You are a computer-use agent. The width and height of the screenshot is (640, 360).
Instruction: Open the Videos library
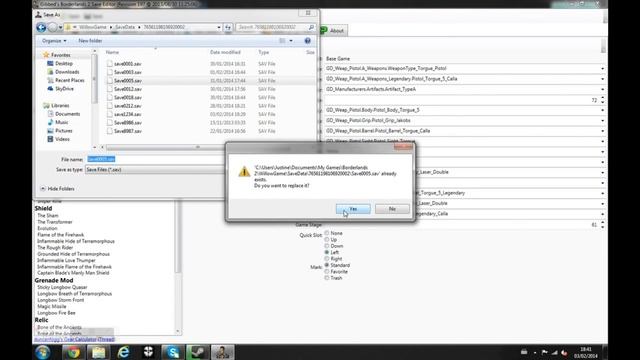pos(62,139)
